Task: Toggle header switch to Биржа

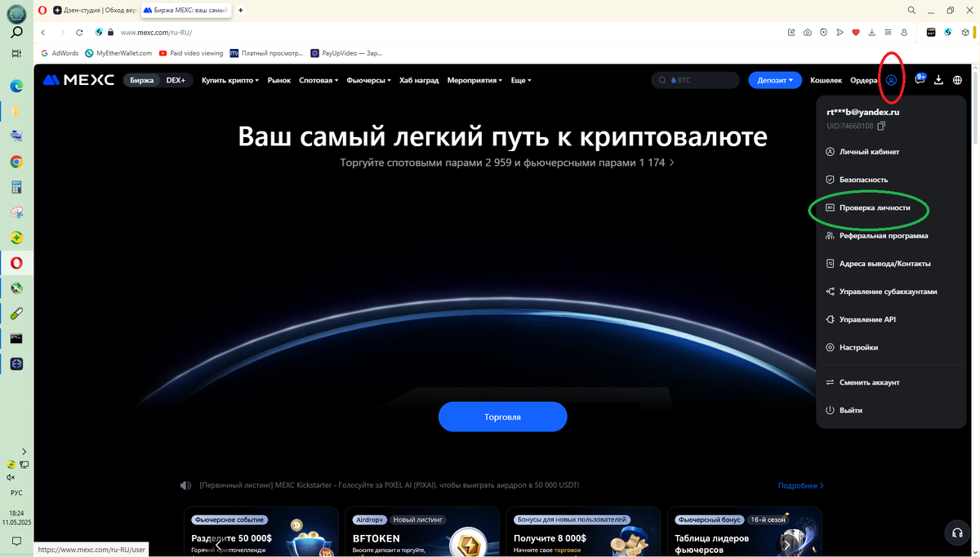Action: click(x=141, y=80)
